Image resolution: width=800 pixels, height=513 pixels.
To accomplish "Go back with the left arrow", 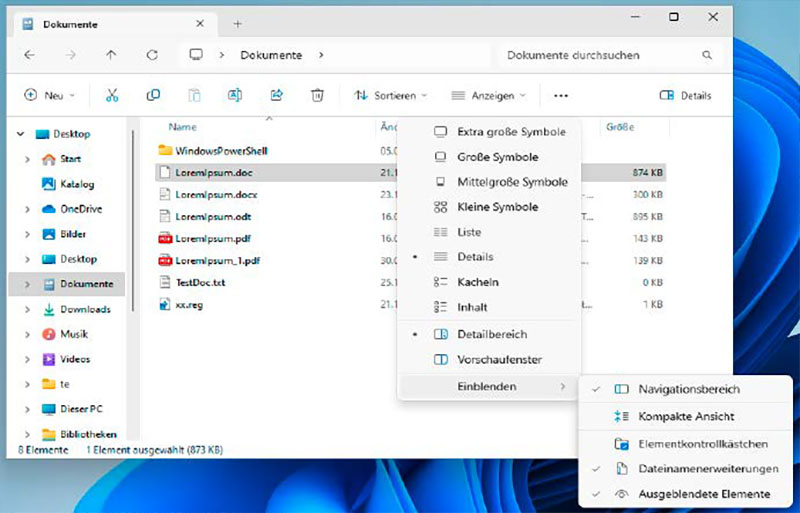I will pos(30,55).
